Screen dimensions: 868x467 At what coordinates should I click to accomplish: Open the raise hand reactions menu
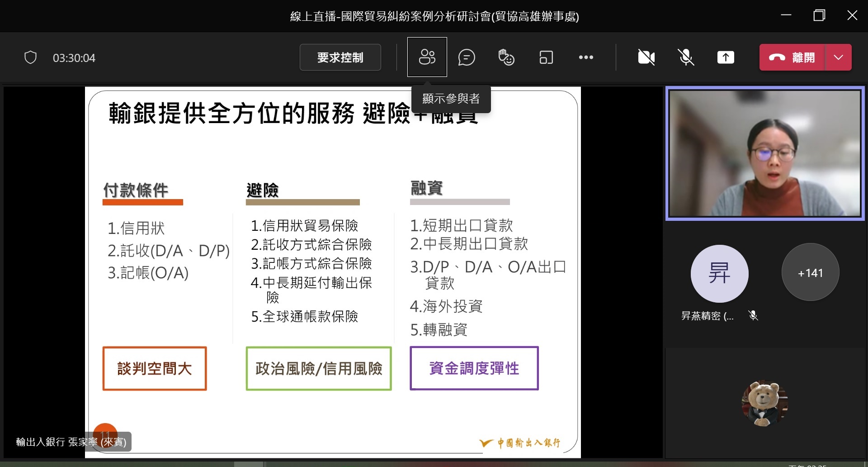click(x=506, y=57)
